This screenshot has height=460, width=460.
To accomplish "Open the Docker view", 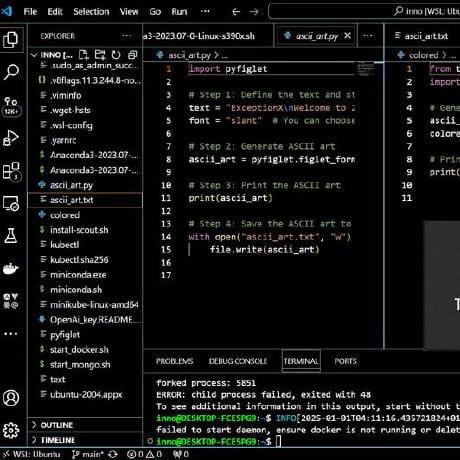I will point(11,269).
